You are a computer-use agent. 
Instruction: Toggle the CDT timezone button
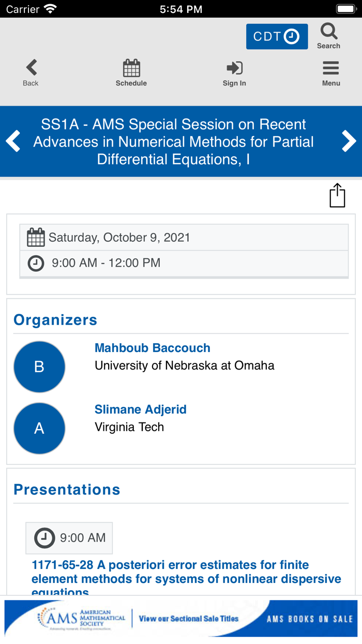277,37
